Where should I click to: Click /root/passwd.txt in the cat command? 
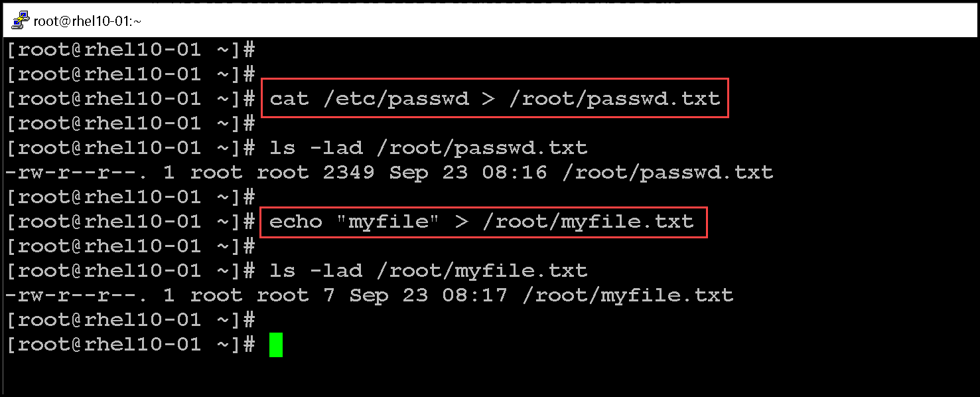(x=614, y=99)
